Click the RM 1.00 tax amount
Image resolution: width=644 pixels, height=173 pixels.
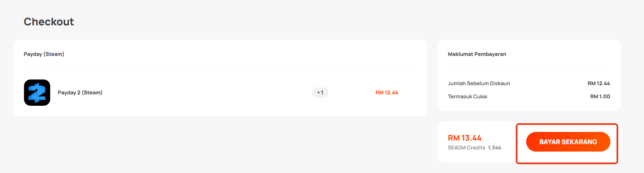coord(600,96)
